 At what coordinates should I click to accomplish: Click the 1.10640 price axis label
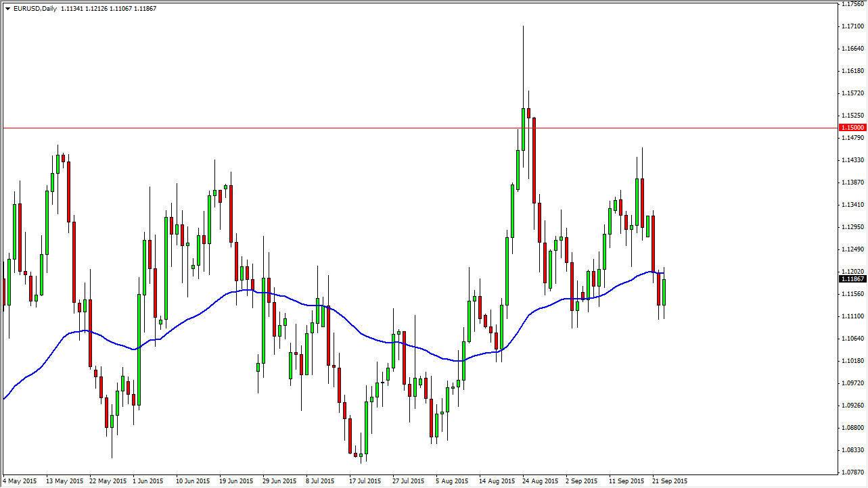(x=853, y=339)
